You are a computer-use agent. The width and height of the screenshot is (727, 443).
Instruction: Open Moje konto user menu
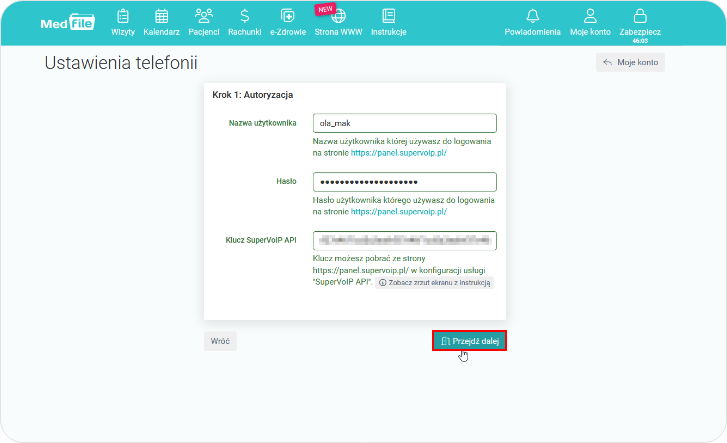click(590, 21)
